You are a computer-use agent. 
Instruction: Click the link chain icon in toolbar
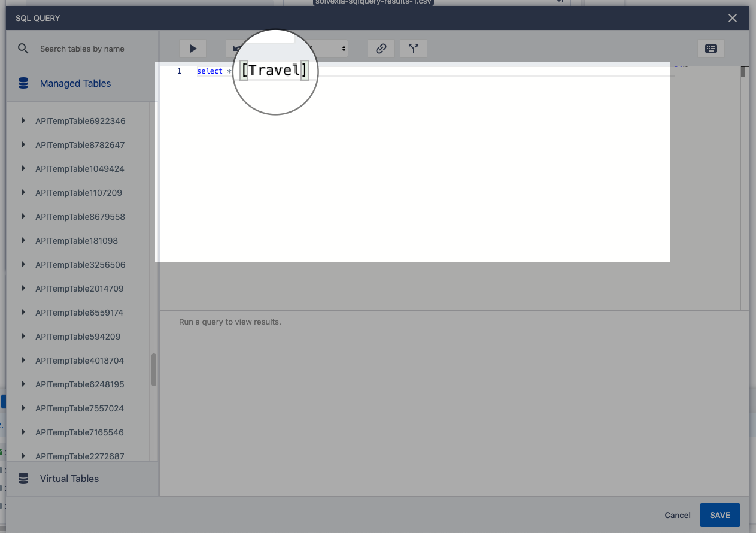point(381,49)
